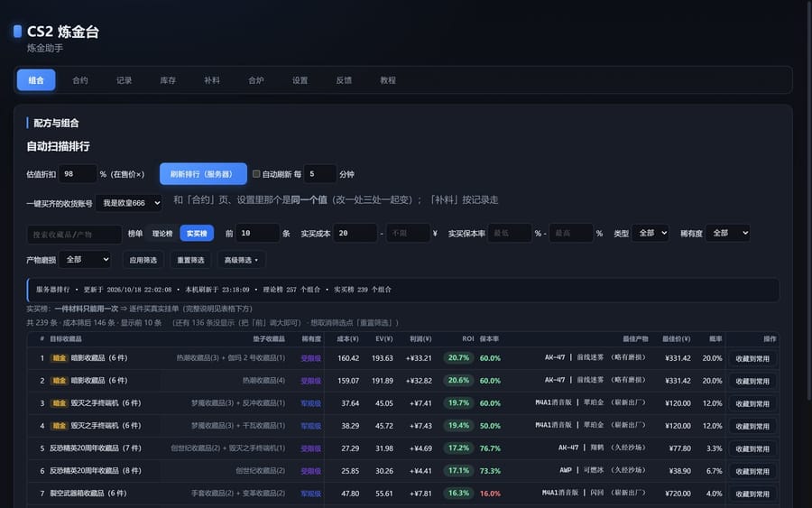Click 收藏到常用 in row 5
This screenshot has height=508, width=812.
[x=752, y=448]
